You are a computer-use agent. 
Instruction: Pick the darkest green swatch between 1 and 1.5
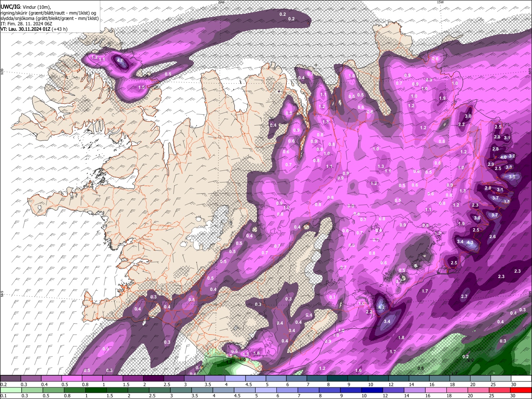point(95,390)
